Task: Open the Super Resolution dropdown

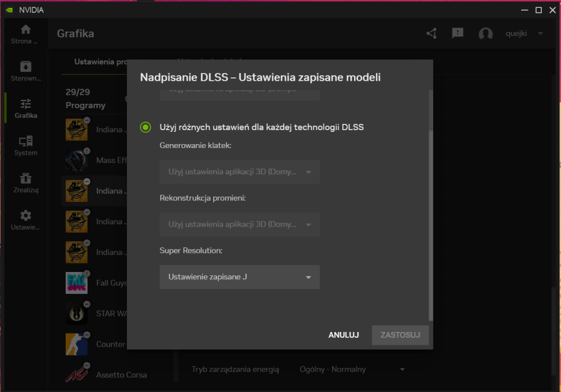Action: 240,277
